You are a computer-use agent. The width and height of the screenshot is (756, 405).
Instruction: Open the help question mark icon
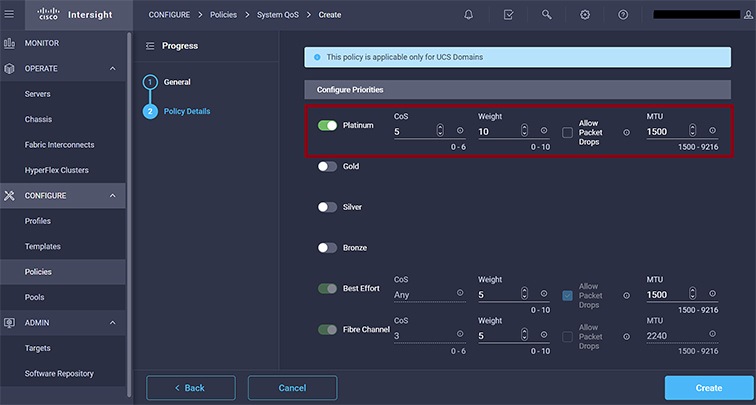[x=623, y=15]
